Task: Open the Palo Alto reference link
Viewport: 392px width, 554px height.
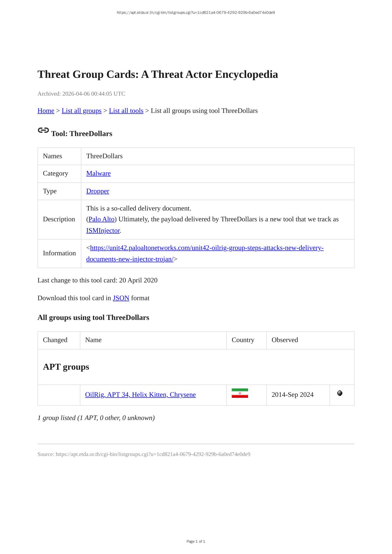Action: click(x=101, y=219)
